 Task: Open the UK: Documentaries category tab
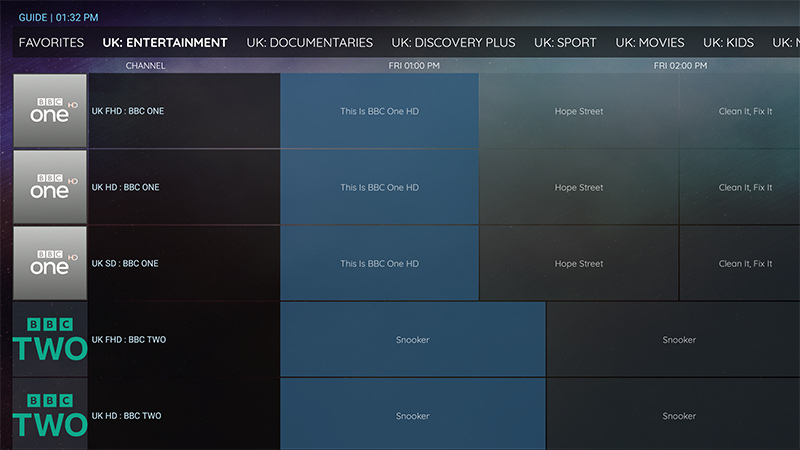[307, 43]
